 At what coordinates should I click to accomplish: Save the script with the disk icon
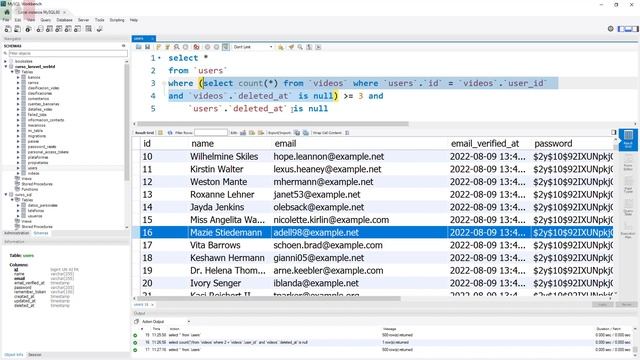[147, 47]
